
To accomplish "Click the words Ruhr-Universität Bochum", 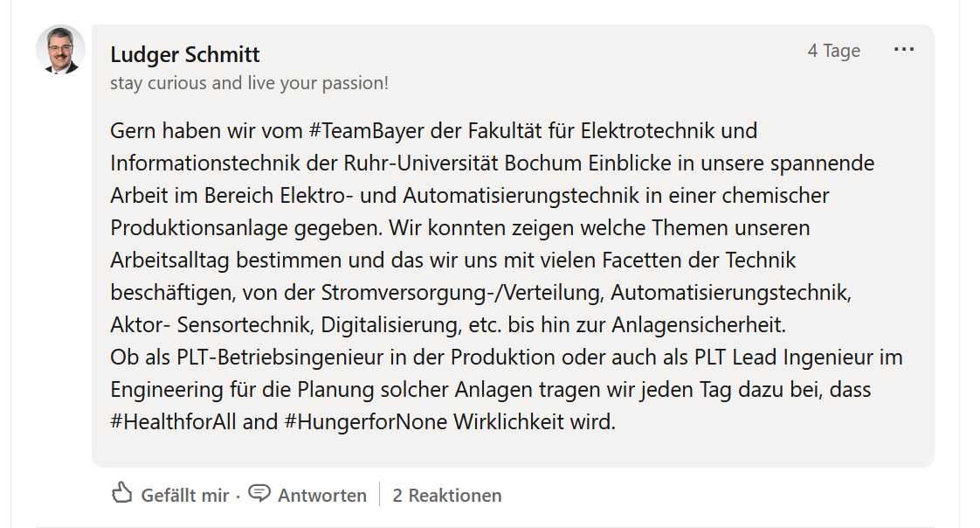I will [463, 163].
